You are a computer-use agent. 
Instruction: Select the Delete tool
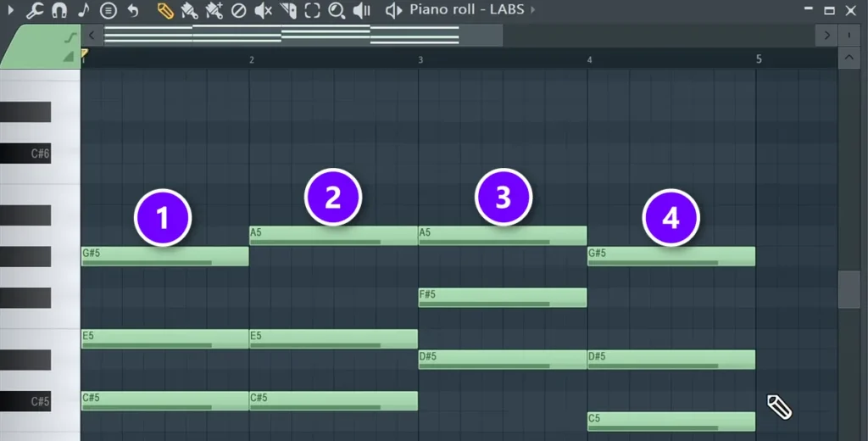(238, 10)
